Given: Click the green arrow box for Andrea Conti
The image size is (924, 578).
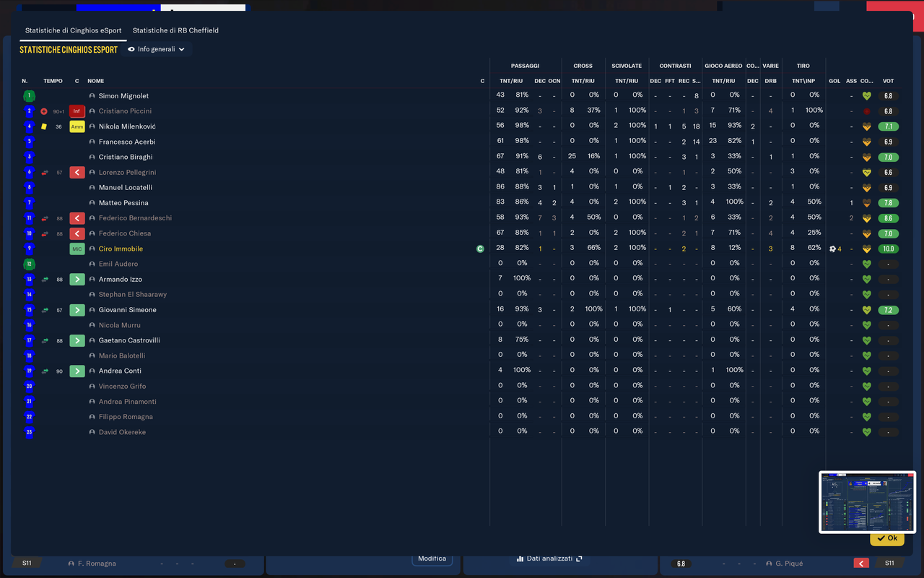Looking at the screenshot, I should 77,371.
